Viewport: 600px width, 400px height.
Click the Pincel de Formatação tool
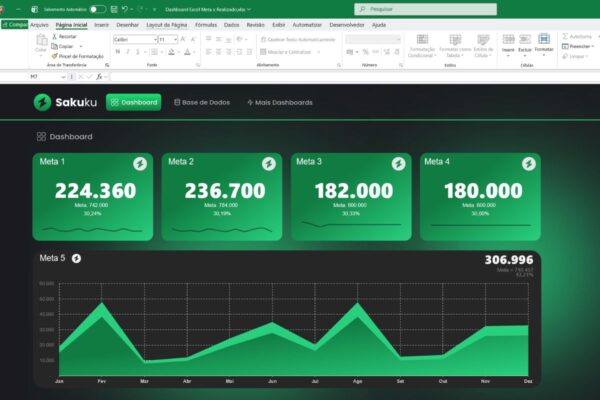pos(78,56)
